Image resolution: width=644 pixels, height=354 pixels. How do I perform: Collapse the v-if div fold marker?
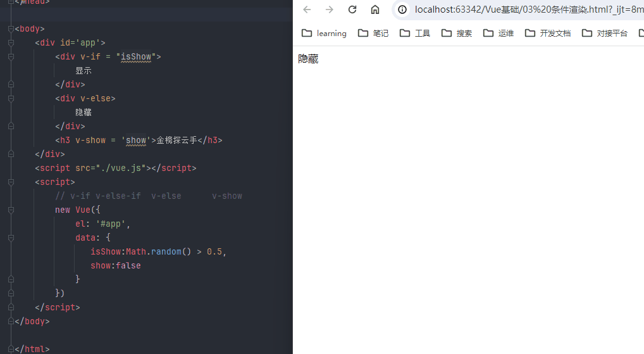(x=11, y=57)
